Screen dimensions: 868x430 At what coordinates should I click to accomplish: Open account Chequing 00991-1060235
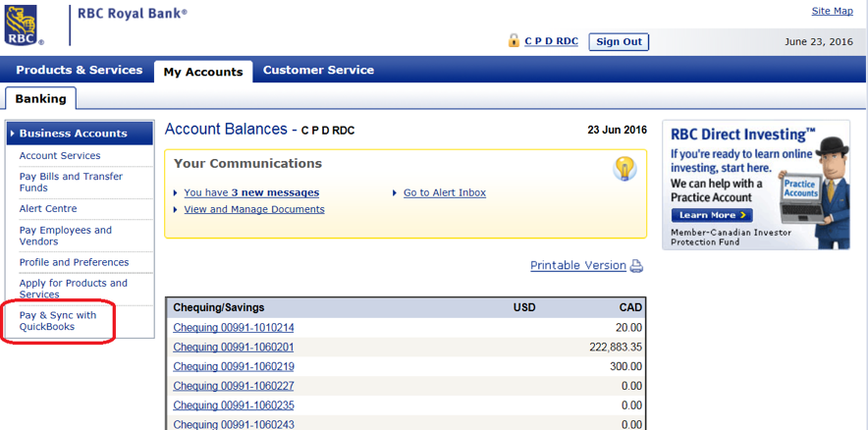point(234,405)
